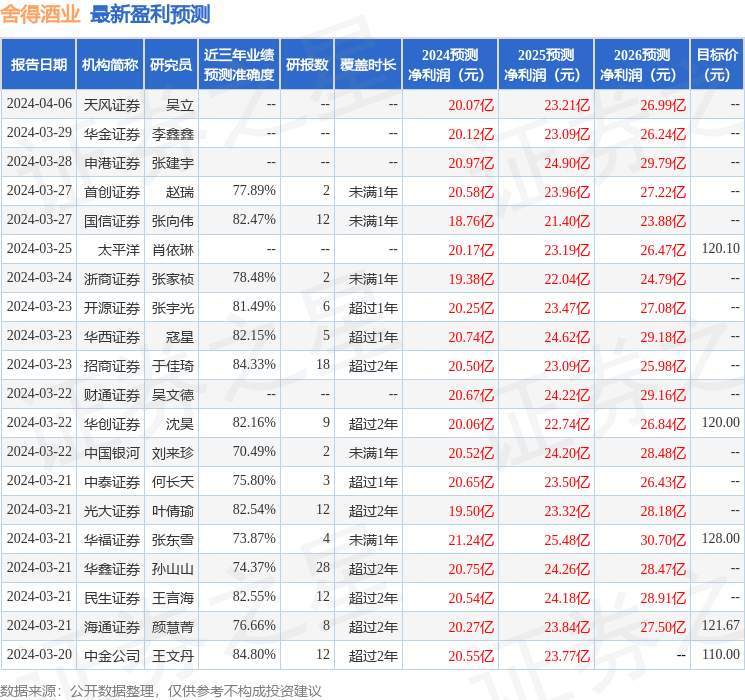Click the 浙商证券 institution cell
This screenshot has width=745, height=700.
pos(112,279)
